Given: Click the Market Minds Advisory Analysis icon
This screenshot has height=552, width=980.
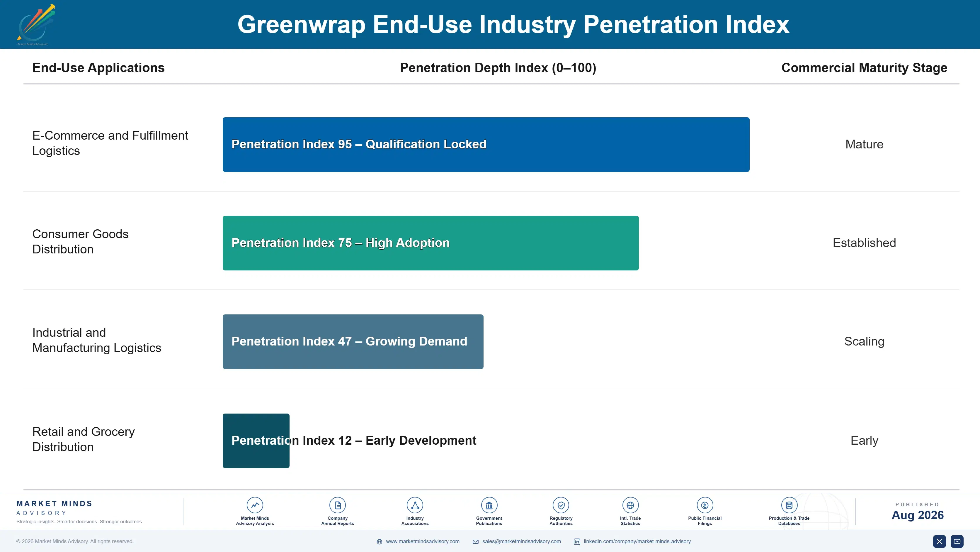Looking at the screenshot, I should (255, 505).
